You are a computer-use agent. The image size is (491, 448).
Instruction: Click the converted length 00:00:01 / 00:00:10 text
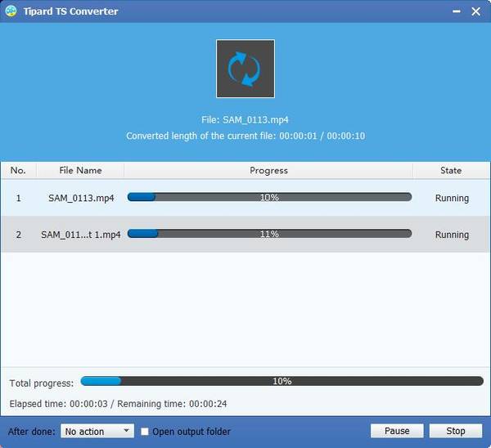click(245, 136)
